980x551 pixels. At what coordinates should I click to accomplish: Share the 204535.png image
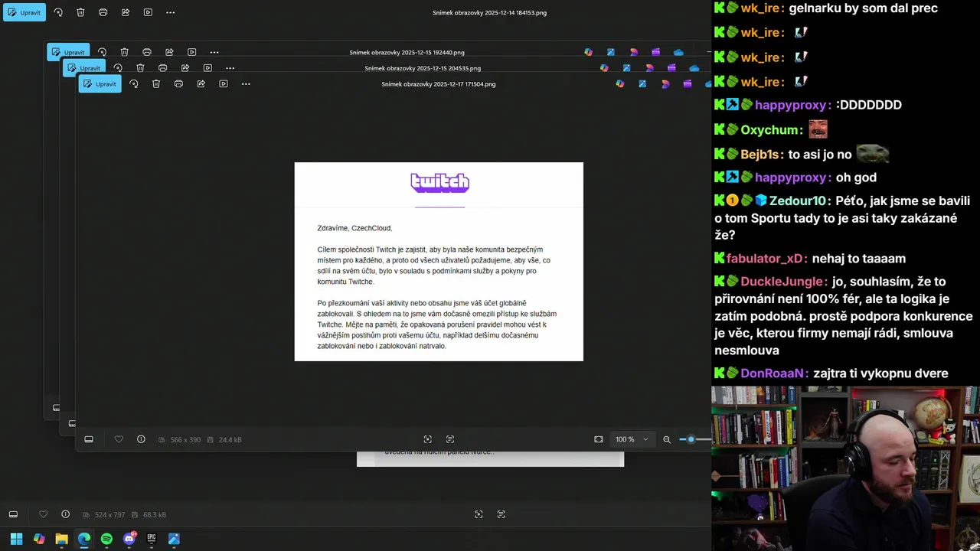point(185,67)
